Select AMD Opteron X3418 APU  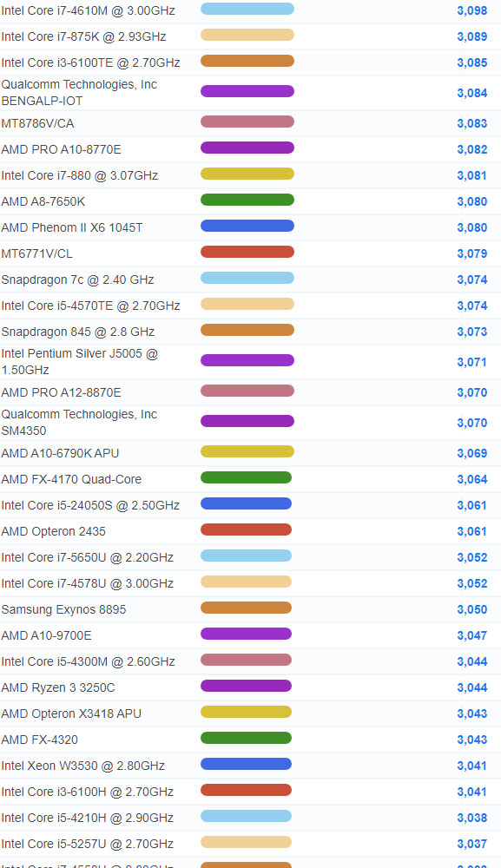(x=71, y=713)
